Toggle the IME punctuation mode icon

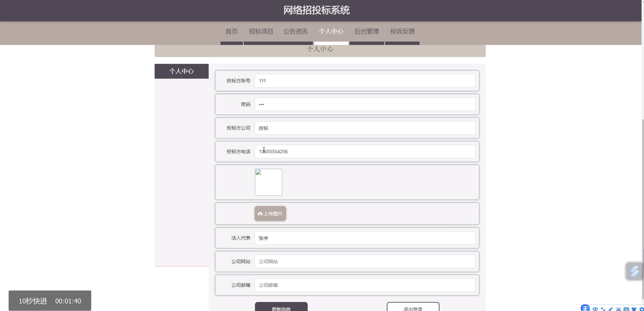tap(603, 309)
